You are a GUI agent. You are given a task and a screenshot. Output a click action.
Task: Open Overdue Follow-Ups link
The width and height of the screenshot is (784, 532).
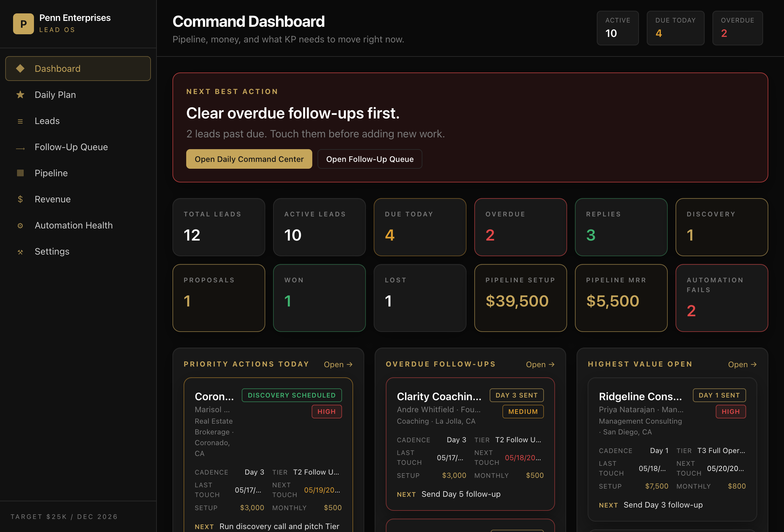pos(540,365)
